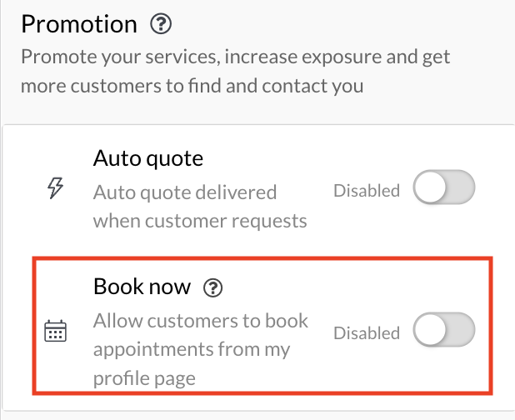This screenshot has width=515, height=420.
Task: Turn on the Book now toggle
Action: [x=444, y=332]
